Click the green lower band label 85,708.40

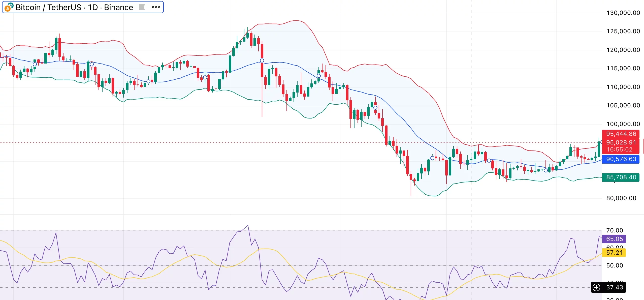[x=621, y=177]
